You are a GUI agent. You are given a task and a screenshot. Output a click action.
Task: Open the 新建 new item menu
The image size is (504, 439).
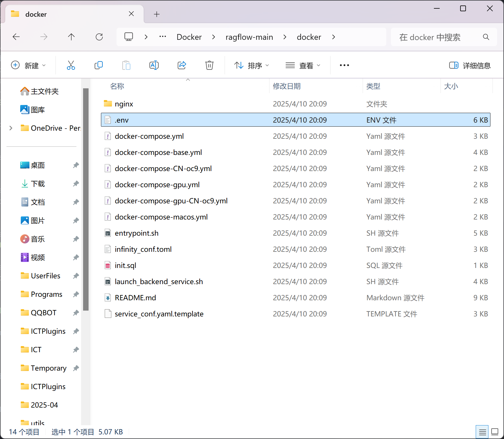[28, 65]
